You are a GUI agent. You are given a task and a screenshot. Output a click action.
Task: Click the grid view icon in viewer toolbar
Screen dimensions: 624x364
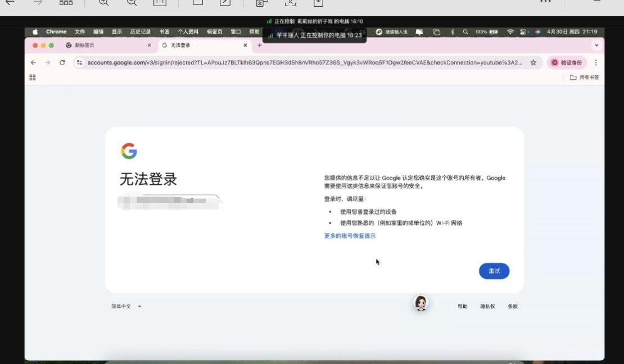[66, 3]
